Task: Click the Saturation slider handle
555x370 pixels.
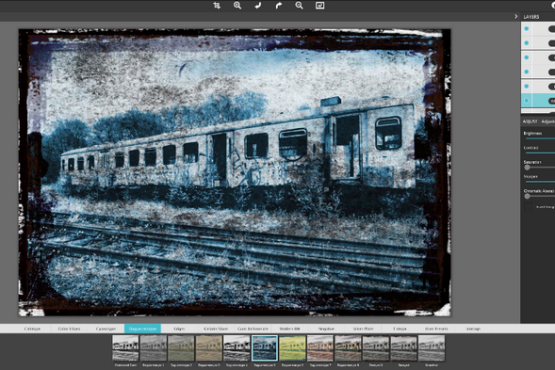Action: tap(527, 167)
